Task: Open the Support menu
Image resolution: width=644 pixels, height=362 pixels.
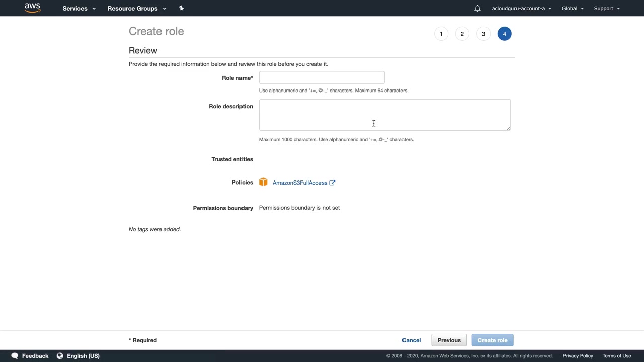Action: click(x=607, y=8)
